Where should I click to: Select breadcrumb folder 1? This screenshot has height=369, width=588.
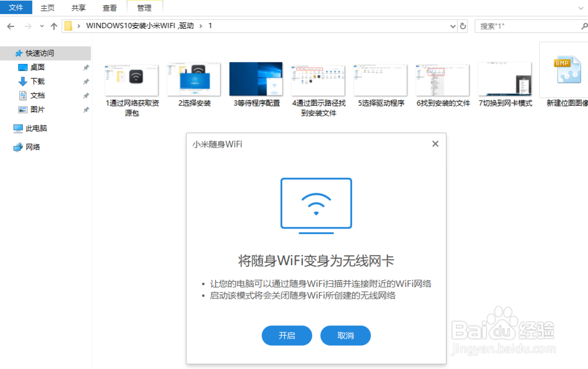(x=210, y=26)
